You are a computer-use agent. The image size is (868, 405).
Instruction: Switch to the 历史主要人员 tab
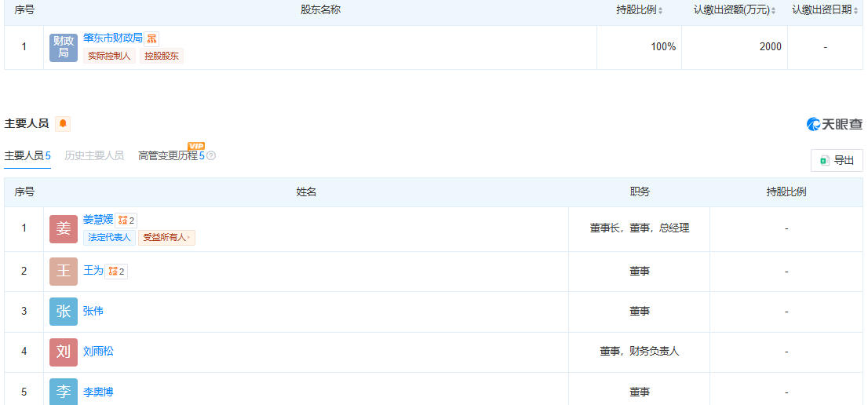click(94, 156)
